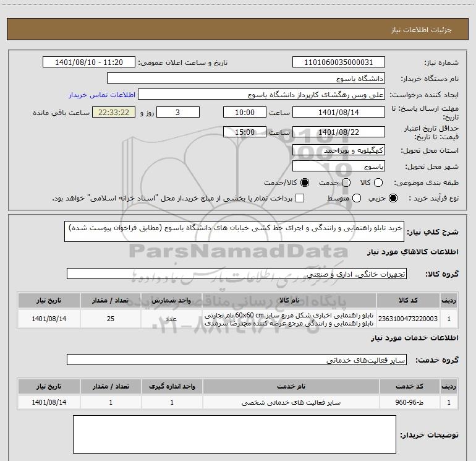Click the general description text box شرح کلی نیاز

click(x=234, y=231)
